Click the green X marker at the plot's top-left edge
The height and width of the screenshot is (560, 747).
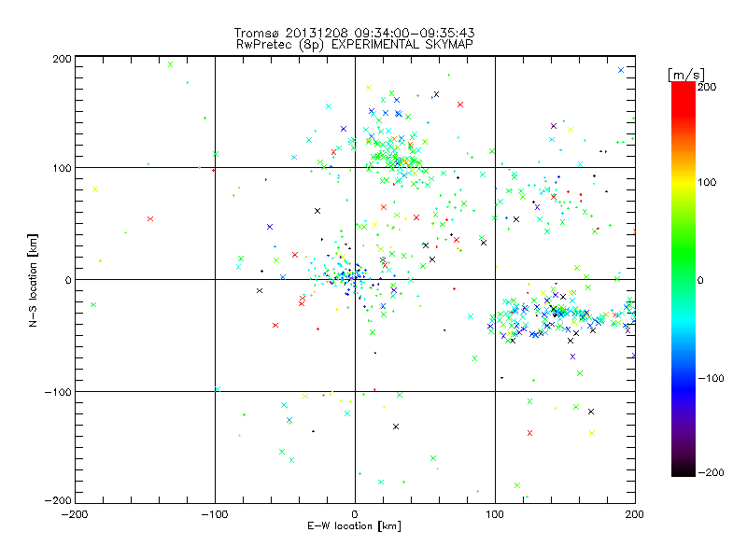click(171, 64)
